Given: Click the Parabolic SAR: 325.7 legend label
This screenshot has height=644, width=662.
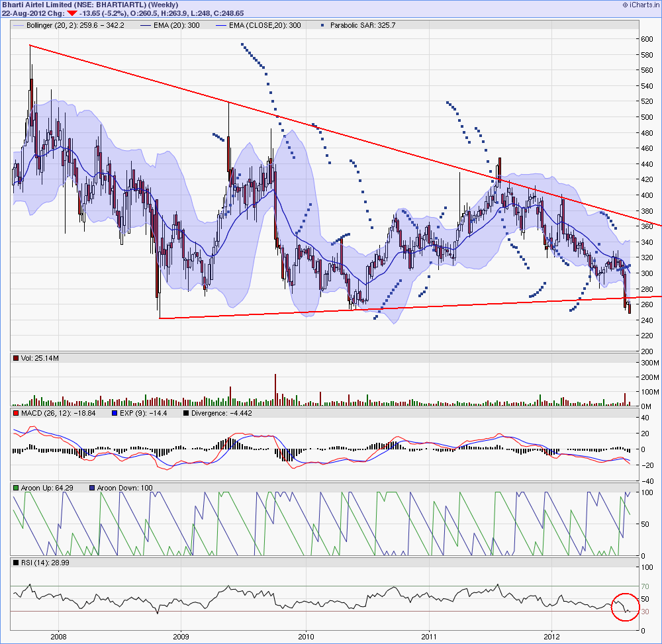Looking at the screenshot, I should tap(363, 25).
